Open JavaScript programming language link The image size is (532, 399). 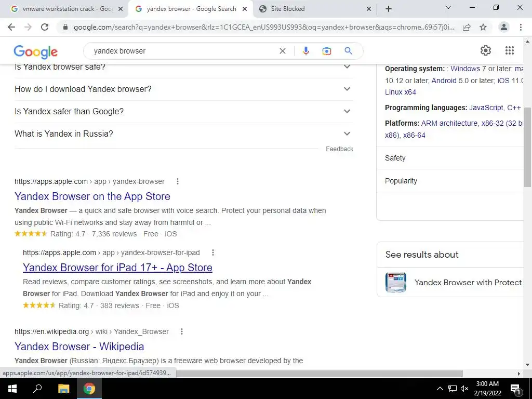[486, 108]
